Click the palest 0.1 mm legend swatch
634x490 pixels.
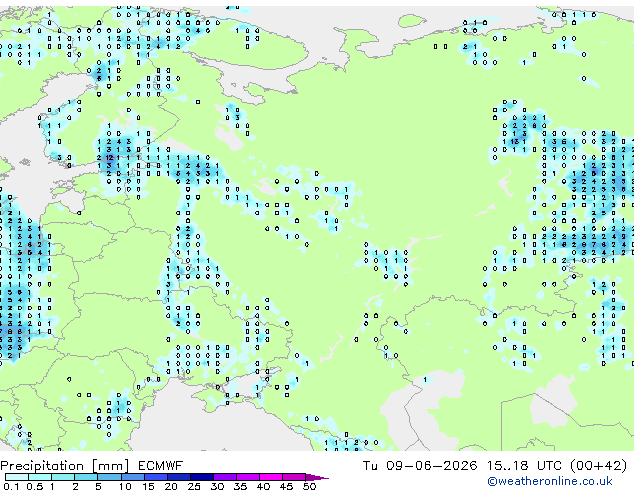17,477
